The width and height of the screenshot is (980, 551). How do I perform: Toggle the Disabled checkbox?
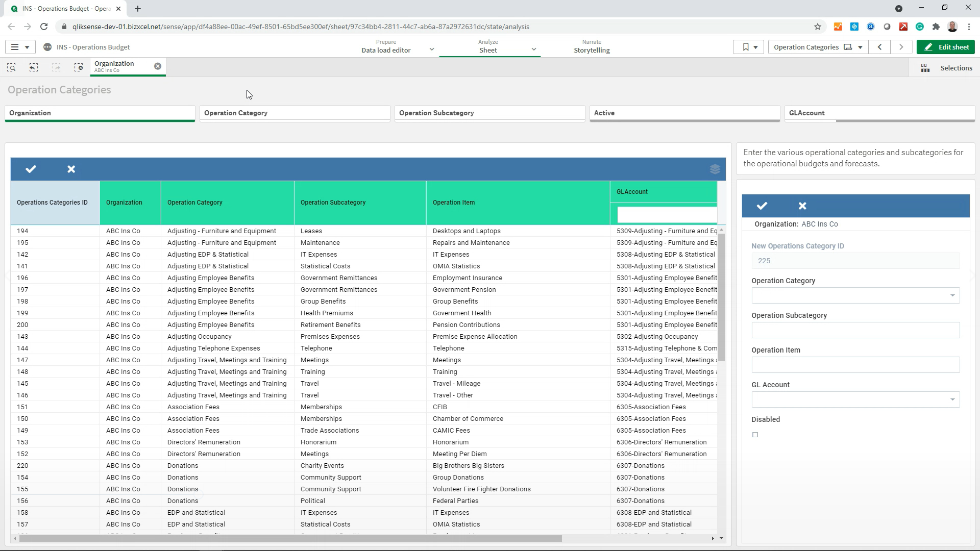click(755, 435)
